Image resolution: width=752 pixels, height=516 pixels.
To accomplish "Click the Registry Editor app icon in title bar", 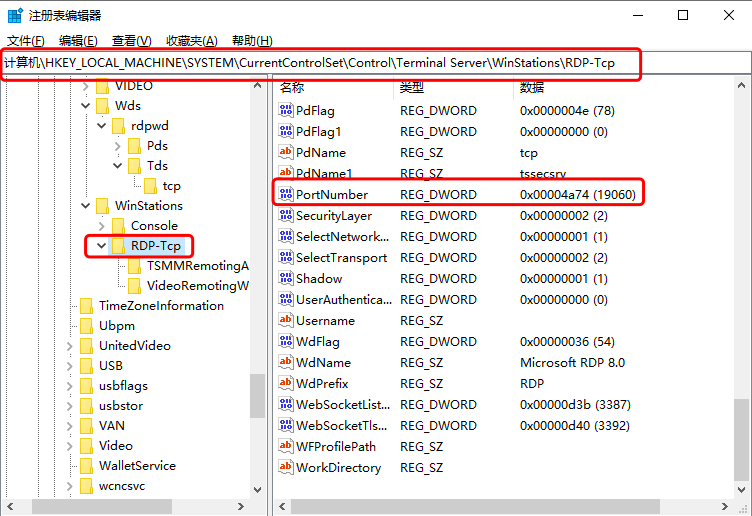I will [x=16, y=15].
